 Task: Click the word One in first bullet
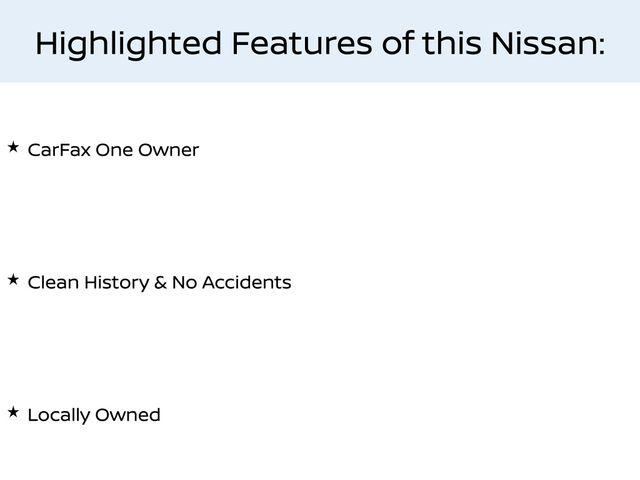[x=114, y=150]
